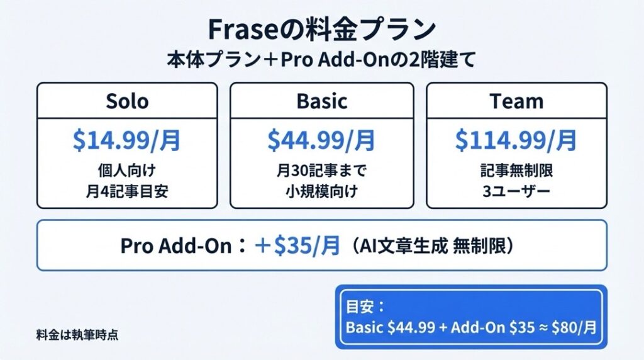Viewport: 644px width, 360px height.
Task: Click the 料金は執筆時点 footnote
Action: (x=77, y=335)
